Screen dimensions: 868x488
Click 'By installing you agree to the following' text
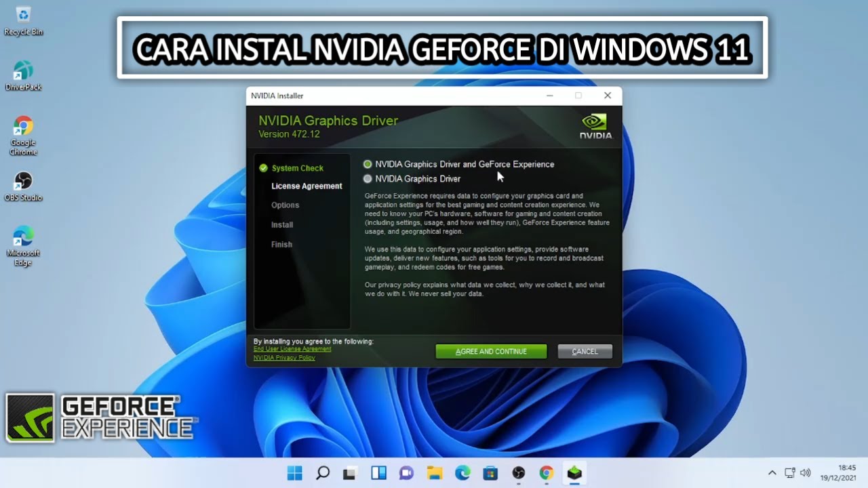313,341
